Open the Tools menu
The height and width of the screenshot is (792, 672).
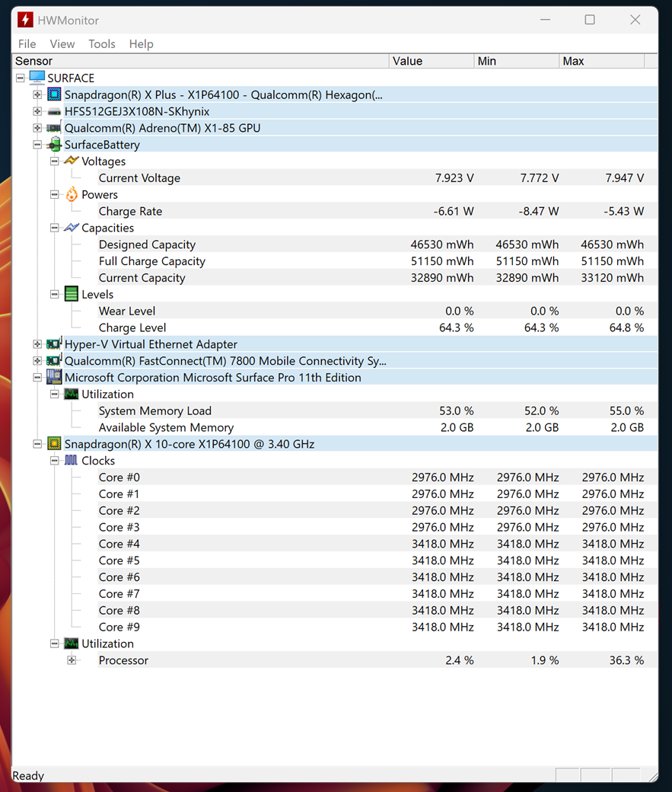(x=102, y=44)
